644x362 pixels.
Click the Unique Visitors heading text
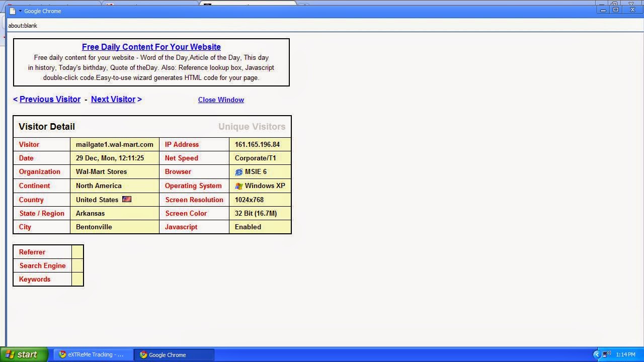[x=252, y=127]
